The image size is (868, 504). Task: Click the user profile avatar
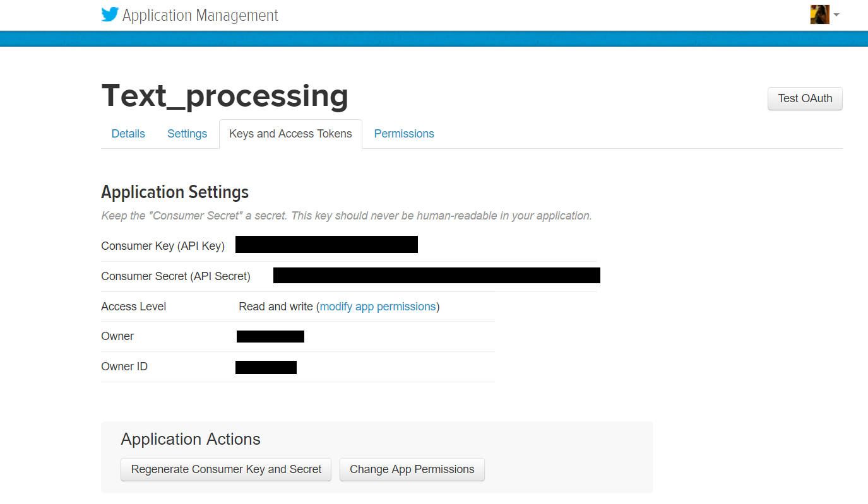pos(819,15)
